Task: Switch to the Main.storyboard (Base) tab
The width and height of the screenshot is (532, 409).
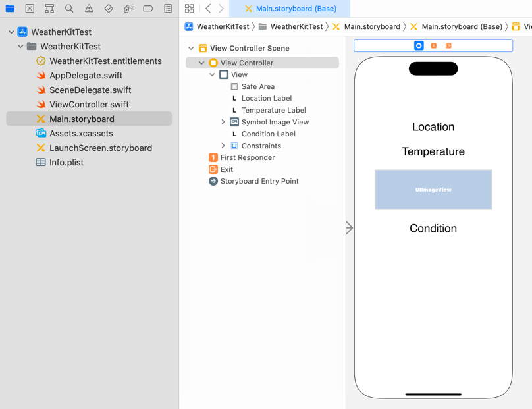Action: [x=290, y=9]
